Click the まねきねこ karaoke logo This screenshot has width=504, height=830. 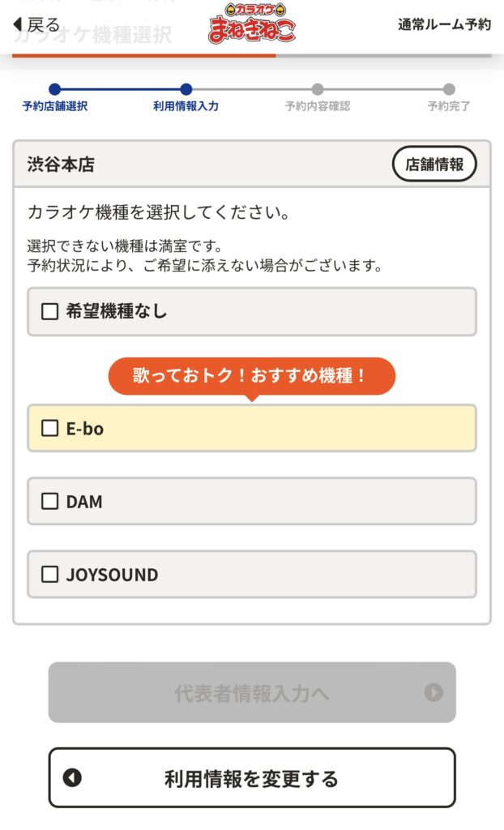click(252, 24)
